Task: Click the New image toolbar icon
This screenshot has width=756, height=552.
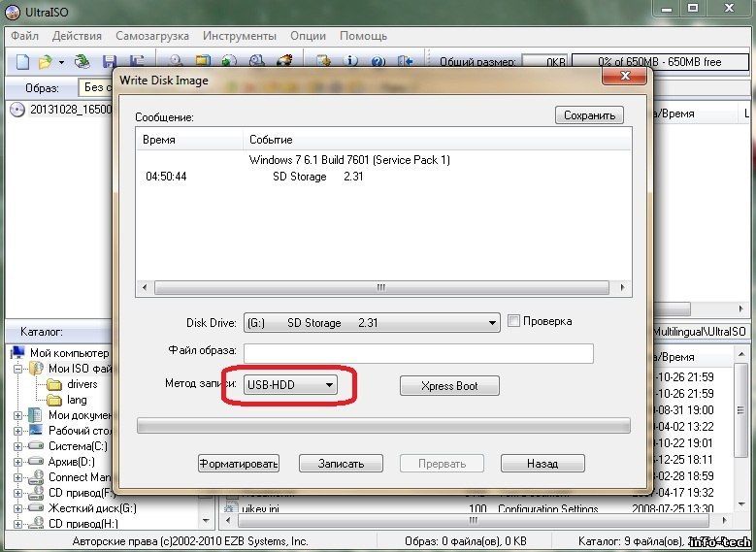Action: [22, 62]
